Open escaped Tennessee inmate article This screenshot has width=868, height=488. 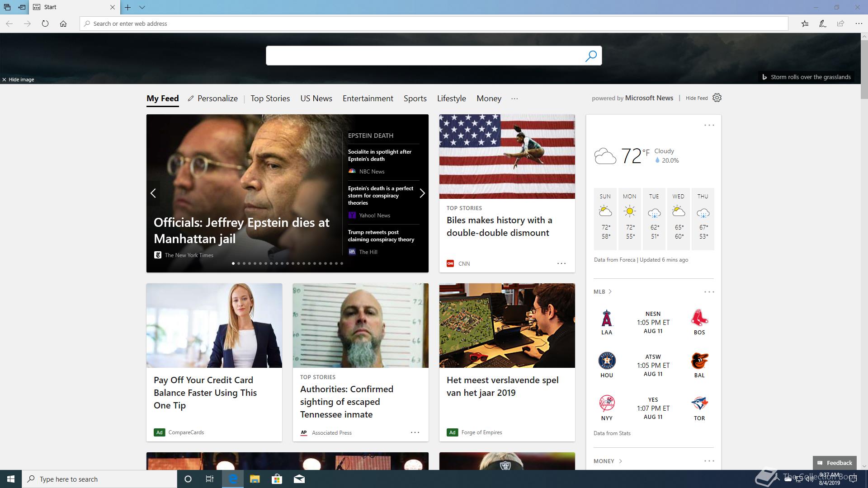coord(347,402)
